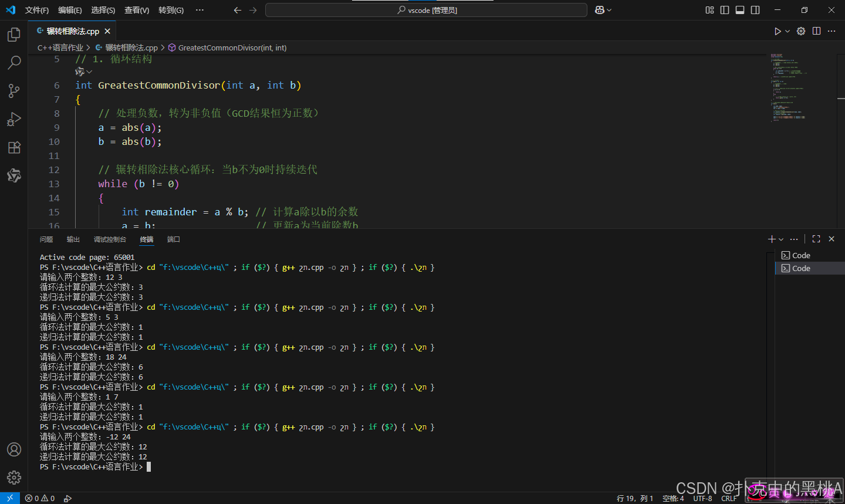Screen dimensions: 845x504
Task: Open the 文件(F) menu
Action: click(x=37, y=10)
